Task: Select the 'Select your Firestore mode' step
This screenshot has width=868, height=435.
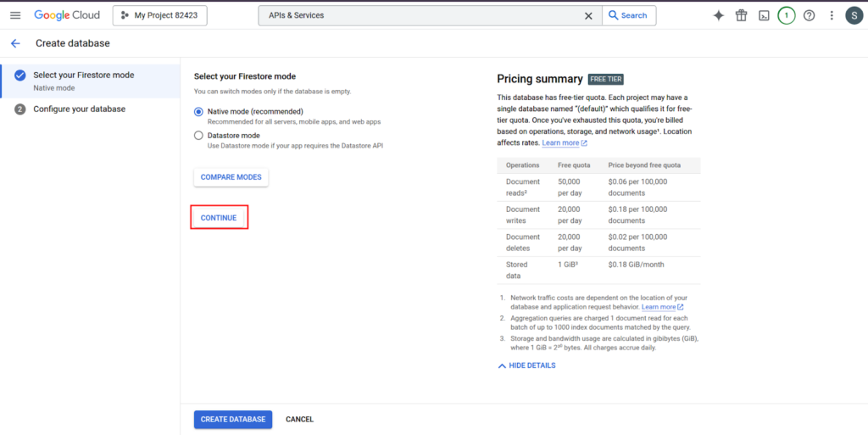Action: tap(90, 81)
